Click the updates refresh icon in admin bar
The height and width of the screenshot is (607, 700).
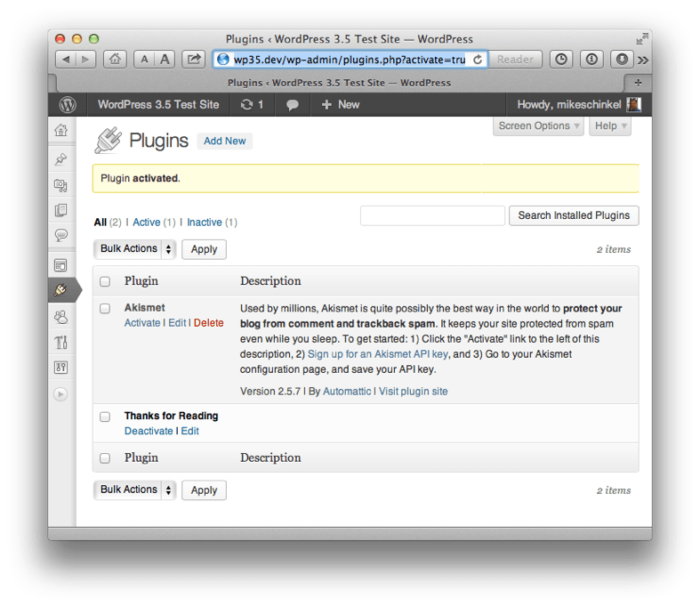(x=246, y=104)
